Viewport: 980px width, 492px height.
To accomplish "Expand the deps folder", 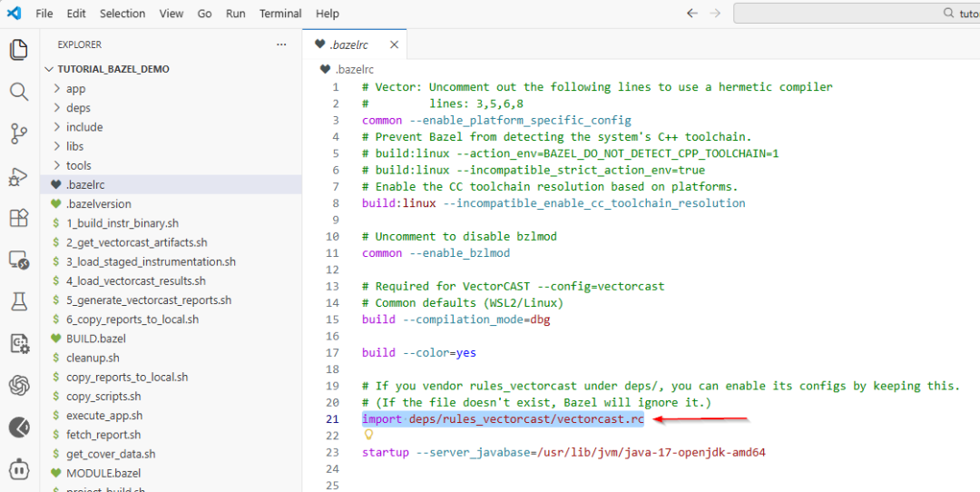I will (x=171, y=107).
